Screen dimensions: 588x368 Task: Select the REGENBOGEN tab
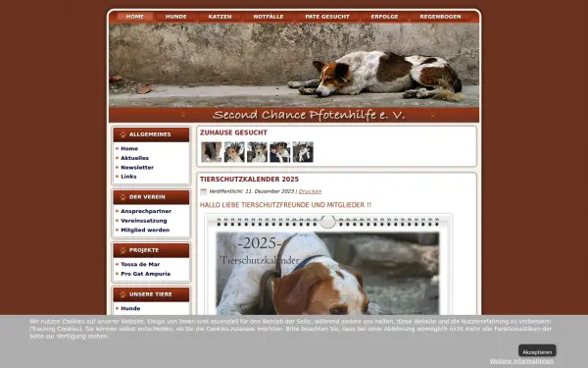[x=440, y=17]
